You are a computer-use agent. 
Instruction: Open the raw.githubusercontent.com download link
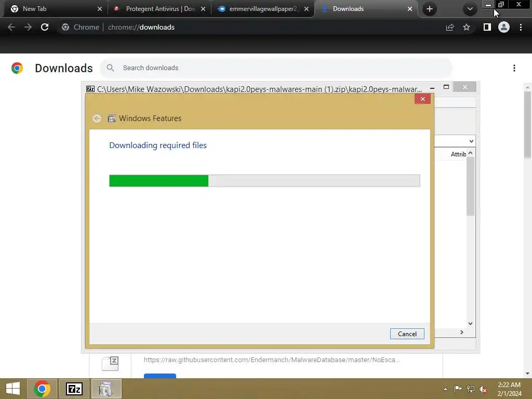[x=271, y=360]
